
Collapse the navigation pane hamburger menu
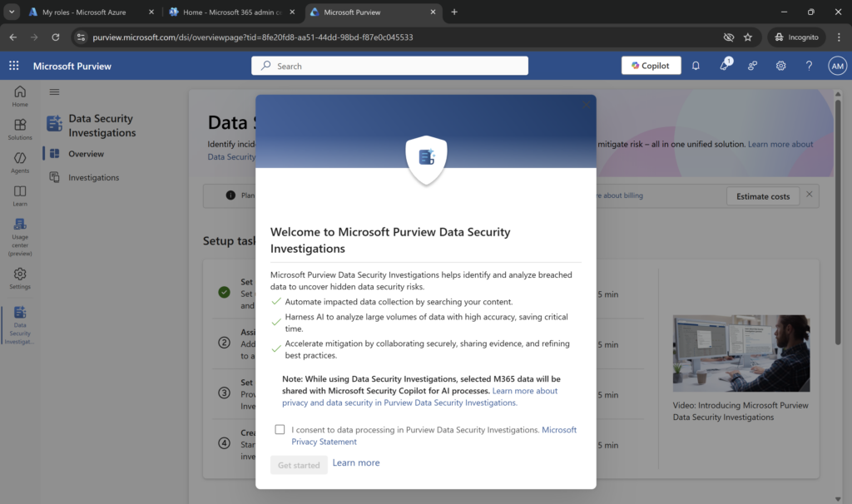pos(55,92)
